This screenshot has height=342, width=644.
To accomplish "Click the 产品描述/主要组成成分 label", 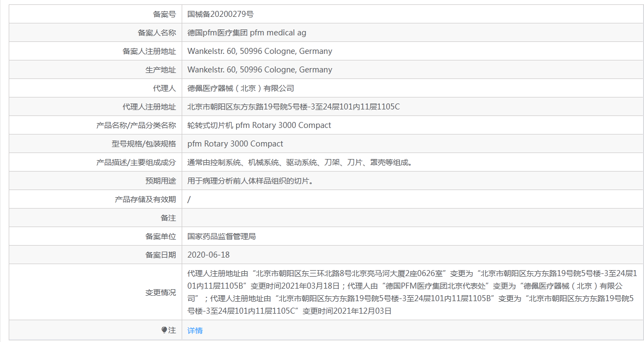I will pyautogui.click(x=136, y=162).
